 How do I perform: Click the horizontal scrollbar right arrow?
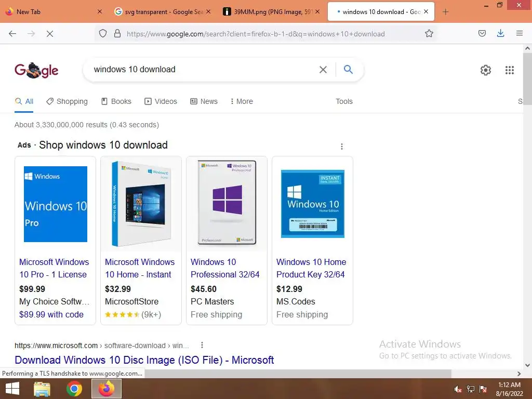point(519,374)
